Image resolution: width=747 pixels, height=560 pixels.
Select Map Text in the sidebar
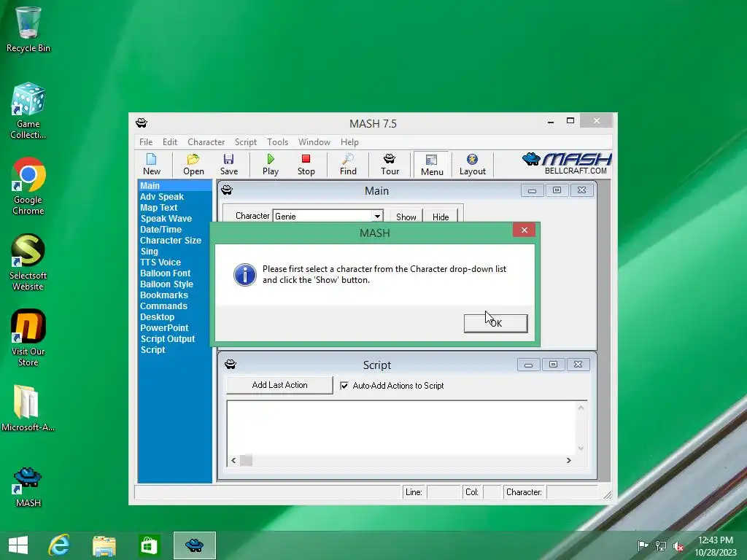(x=158, y=208)
